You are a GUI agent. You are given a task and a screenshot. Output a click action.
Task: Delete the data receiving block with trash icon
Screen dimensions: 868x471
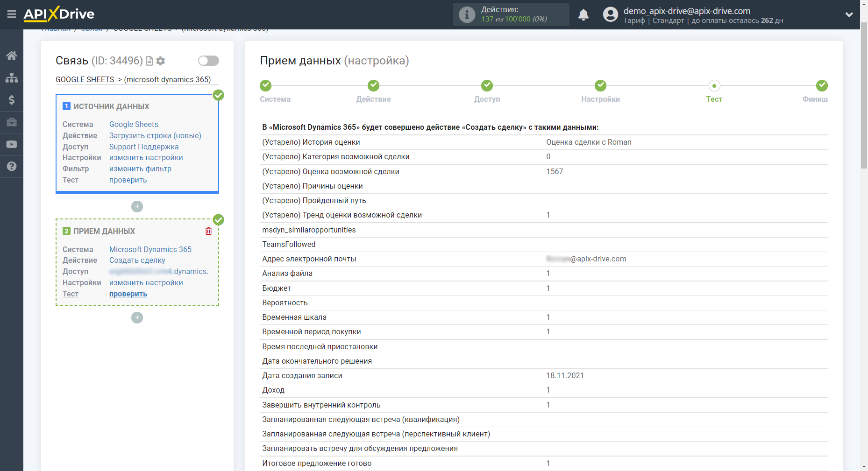[x=208, y=231]
